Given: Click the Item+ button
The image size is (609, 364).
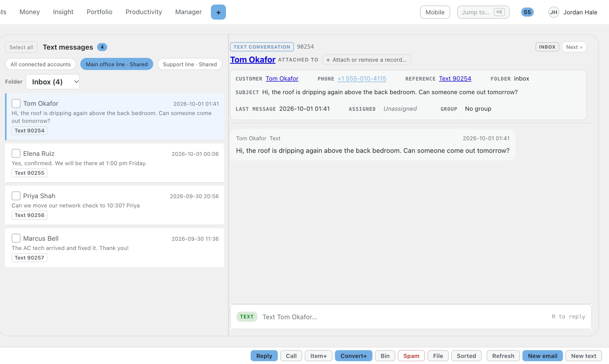Looking at the screenshot, I should 318,356.
